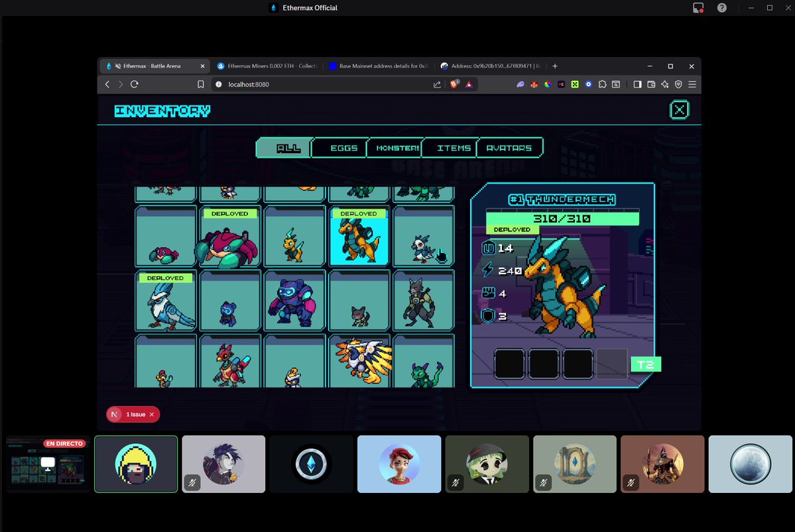The width and height of the screenshot is (795, 532).
Task: Open the purple Phantom wallet extension
Action: click(x=520, y=84)
